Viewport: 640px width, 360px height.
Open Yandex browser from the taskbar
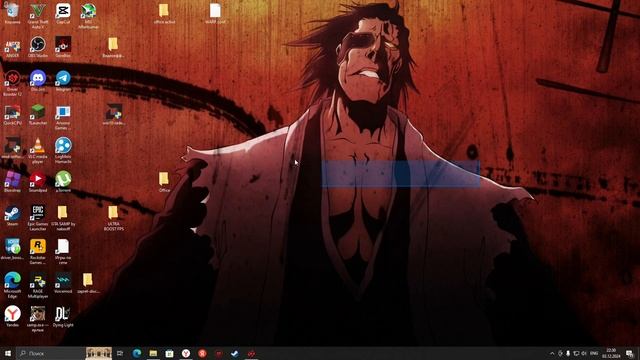pos(186,353)
